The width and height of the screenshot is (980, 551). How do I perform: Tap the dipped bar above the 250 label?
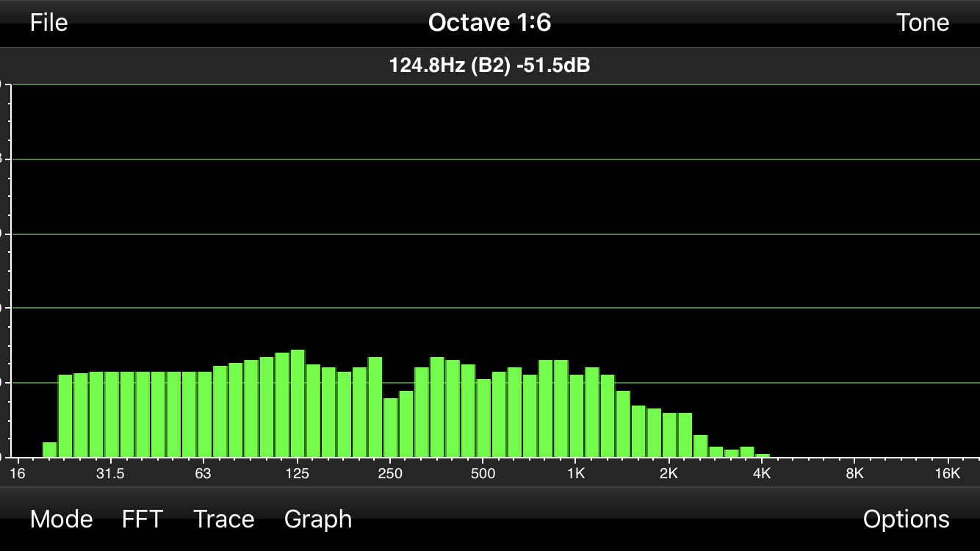390,428
